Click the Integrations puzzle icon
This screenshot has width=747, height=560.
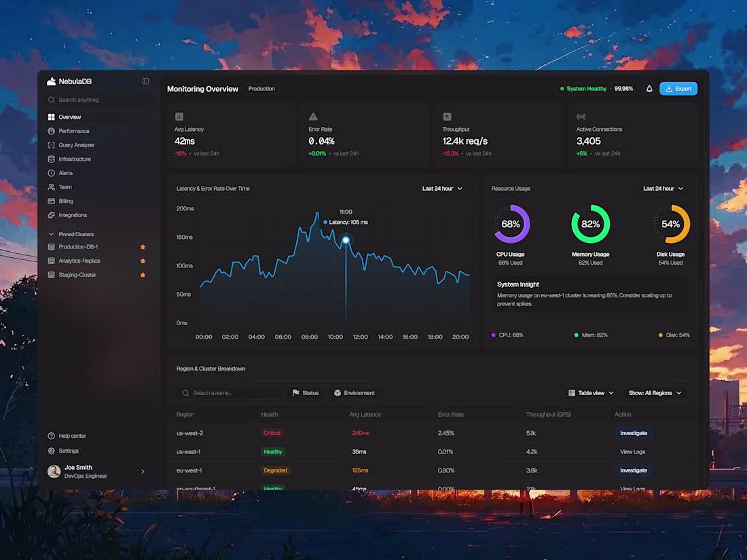52,215
